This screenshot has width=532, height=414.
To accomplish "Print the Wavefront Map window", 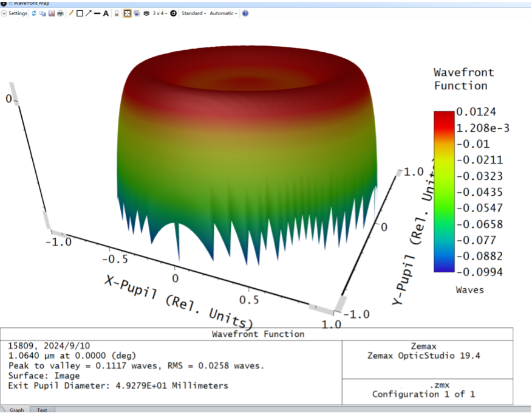I will (60, 13).
